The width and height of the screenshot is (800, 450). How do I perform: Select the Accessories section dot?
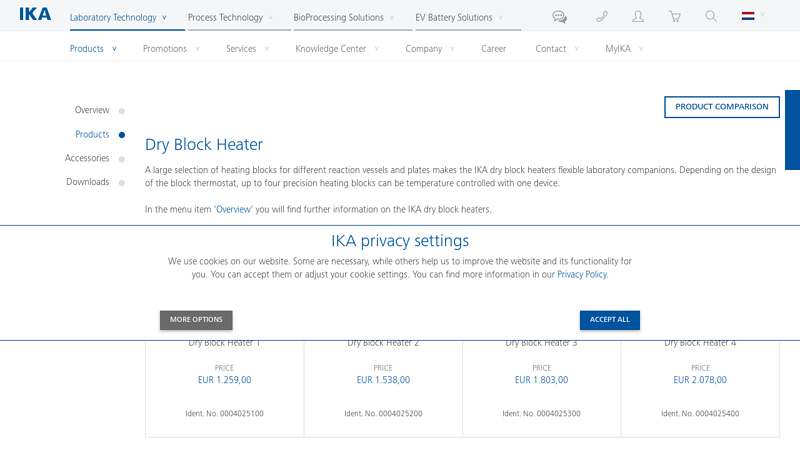(x=122, y=159)
